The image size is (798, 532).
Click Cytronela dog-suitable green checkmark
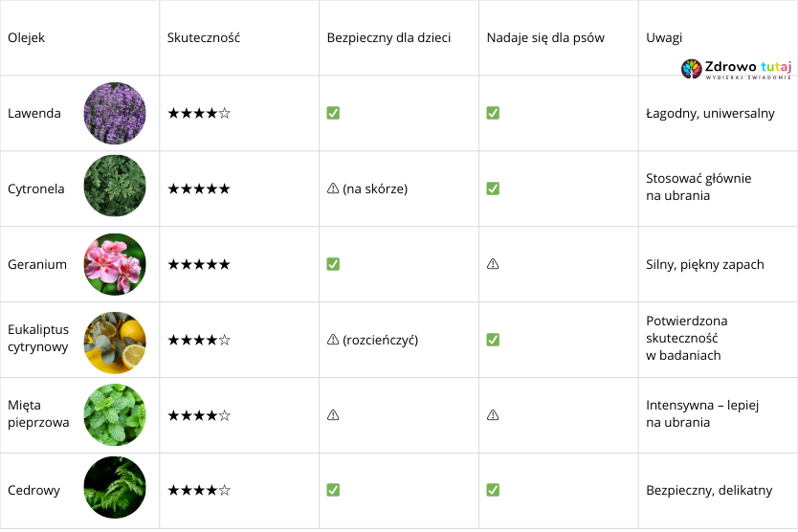493,188
